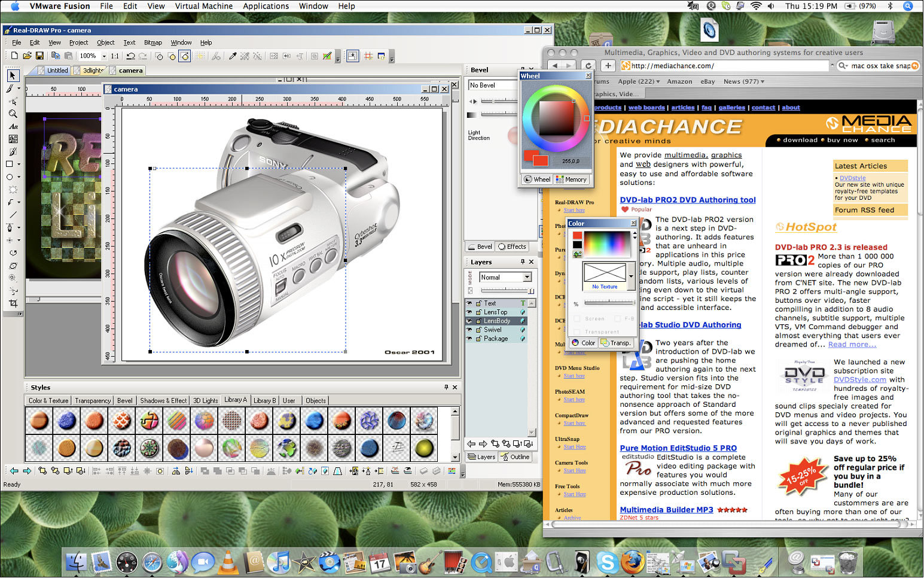Image resolution: width=924 pixels, height=578 pixels.
Task: Click the left cyan arrow in bottom toolbar
Action: pos(14,471)
